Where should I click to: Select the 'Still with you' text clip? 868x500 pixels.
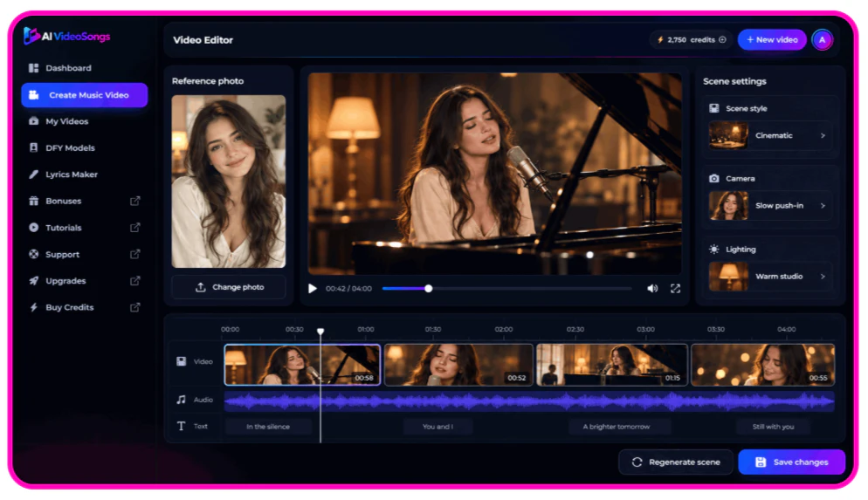(774, 427)
